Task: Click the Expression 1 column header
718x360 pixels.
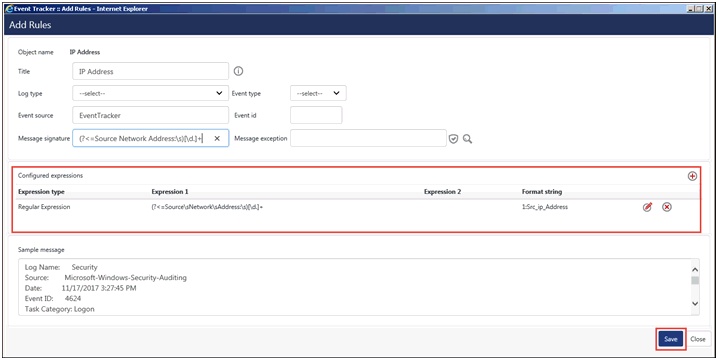Action: [x=170, y=191]
